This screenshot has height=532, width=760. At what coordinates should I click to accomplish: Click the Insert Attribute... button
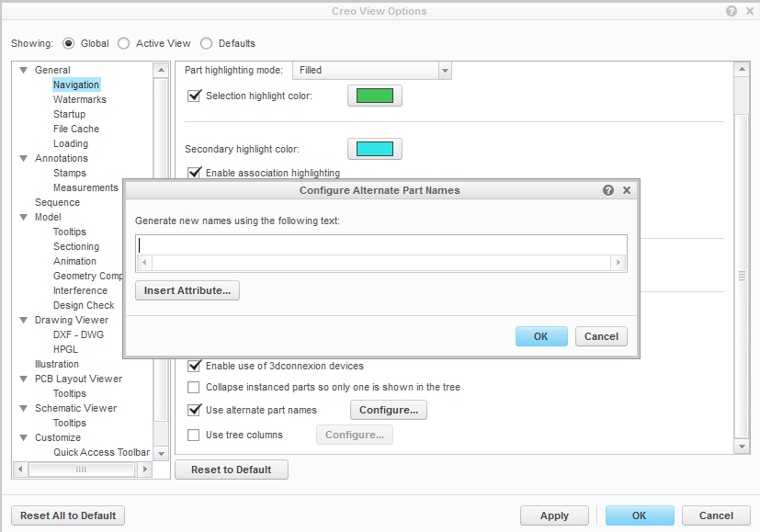pyautogui.click(x=187, y=290)
